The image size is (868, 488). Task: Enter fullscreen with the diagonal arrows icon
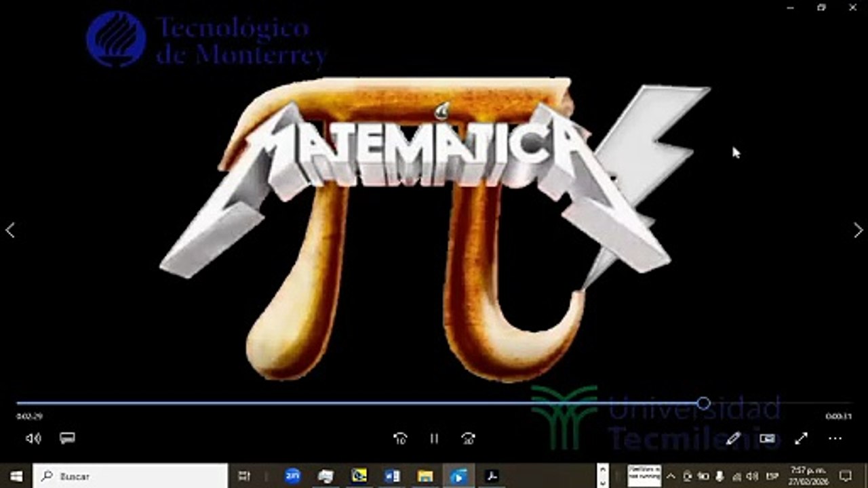point(801,439)
